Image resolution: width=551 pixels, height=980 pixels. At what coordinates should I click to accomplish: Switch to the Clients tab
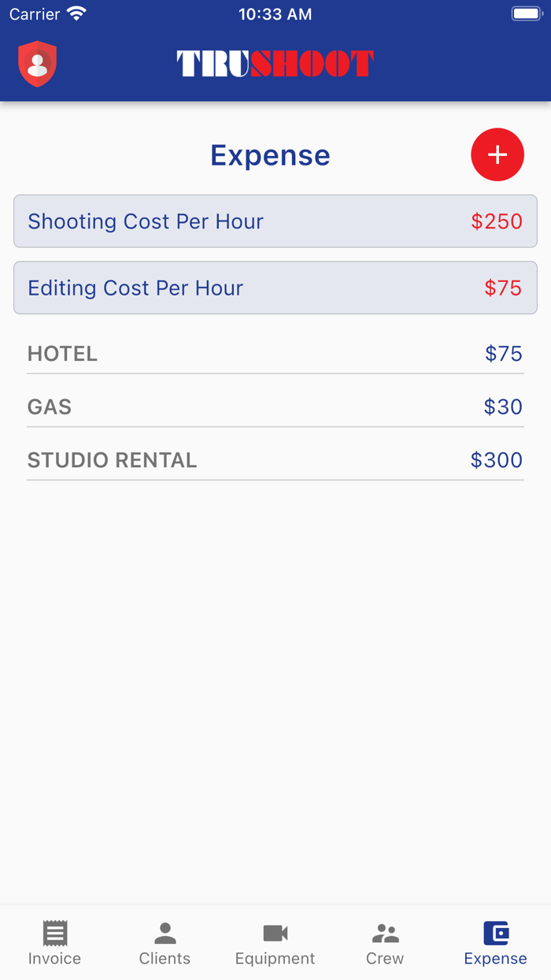165,943
